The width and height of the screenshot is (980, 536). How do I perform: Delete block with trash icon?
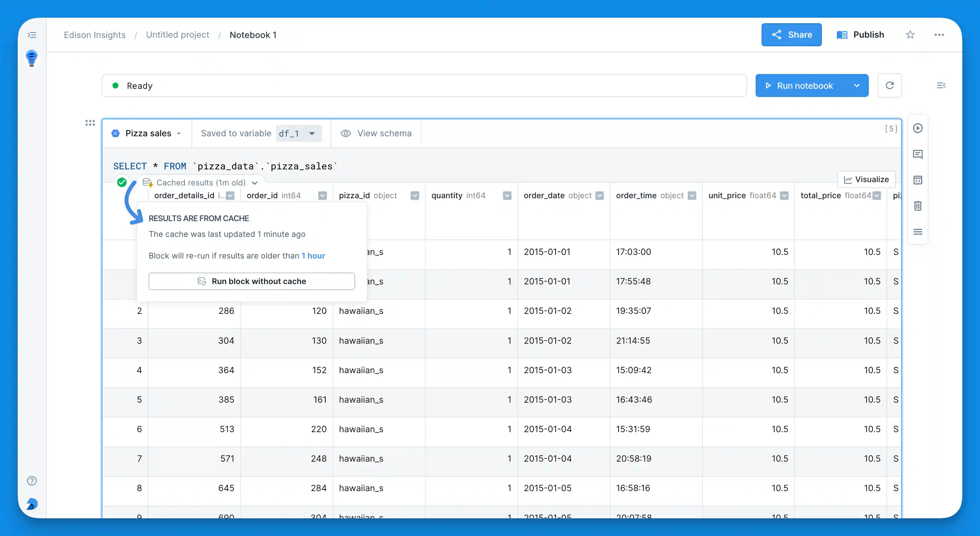coord(918,206)
